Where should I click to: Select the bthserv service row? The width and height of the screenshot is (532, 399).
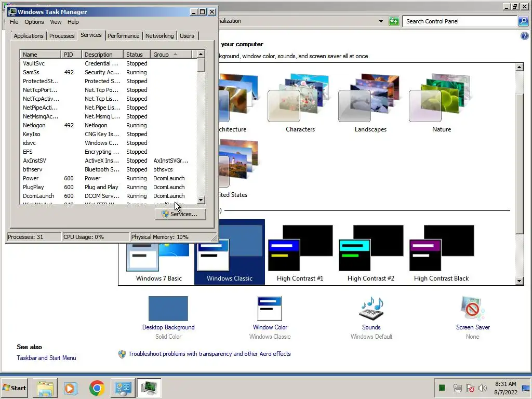108,169
